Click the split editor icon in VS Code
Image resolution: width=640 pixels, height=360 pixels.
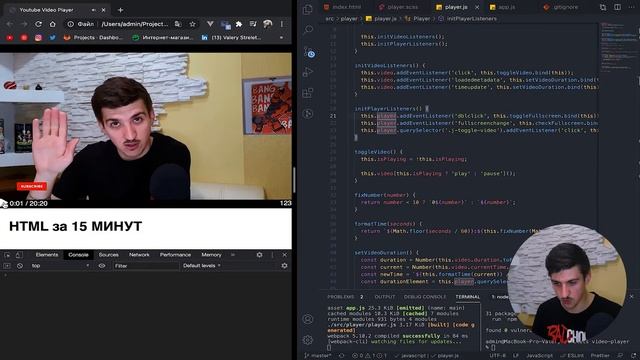click(618, 7)
